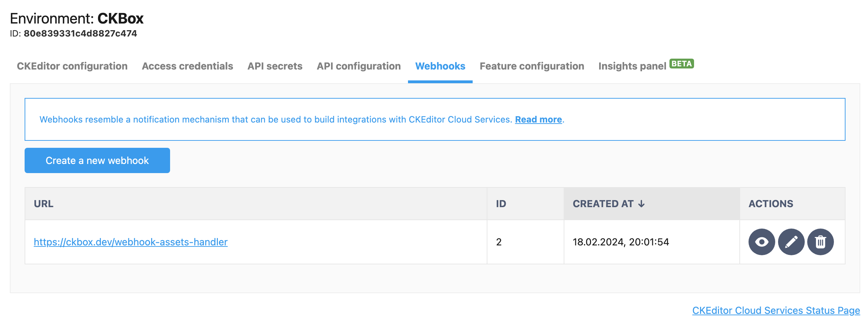The width and height of the screenshot is (868, 323).
Task: Sort by the Created At column arrow
Action: (x=641, y=204)
